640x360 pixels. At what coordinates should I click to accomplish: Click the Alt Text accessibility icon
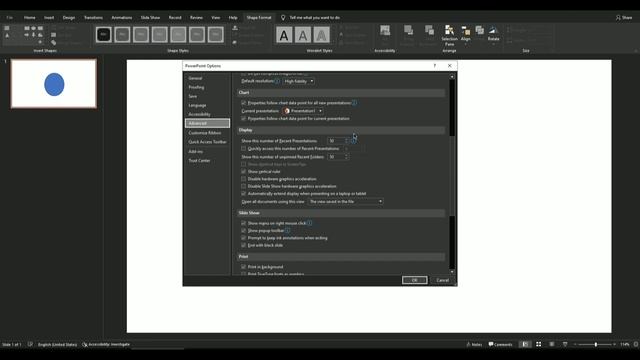pos(384,31)
